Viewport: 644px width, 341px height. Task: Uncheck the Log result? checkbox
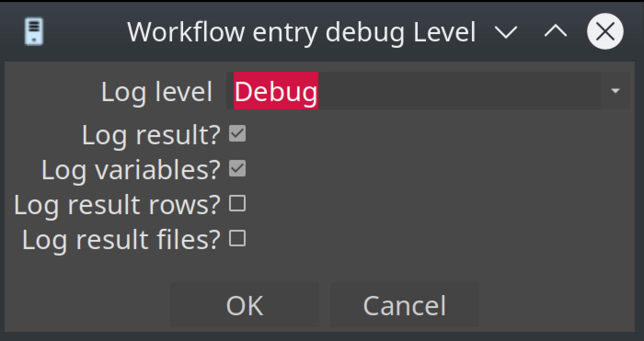click(x=237, y=134)
